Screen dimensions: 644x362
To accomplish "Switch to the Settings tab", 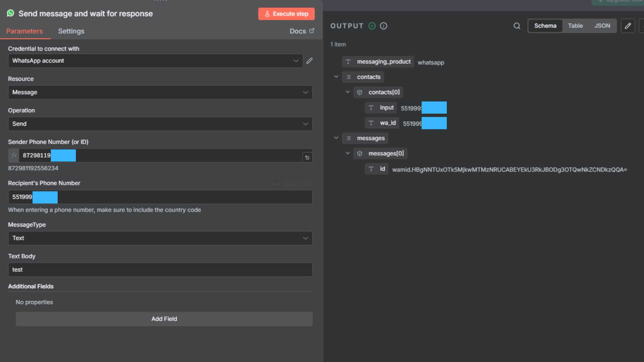I will tap(71, 31).
